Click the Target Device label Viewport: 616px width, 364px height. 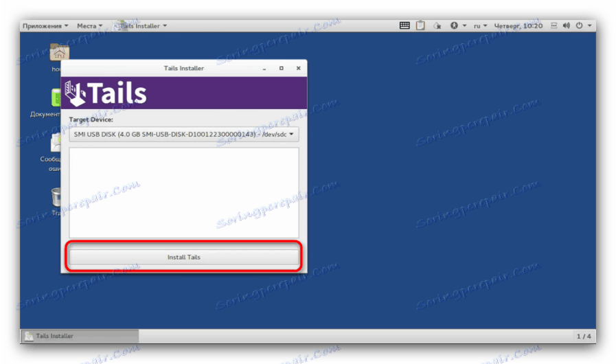click(x=91, y=120)
